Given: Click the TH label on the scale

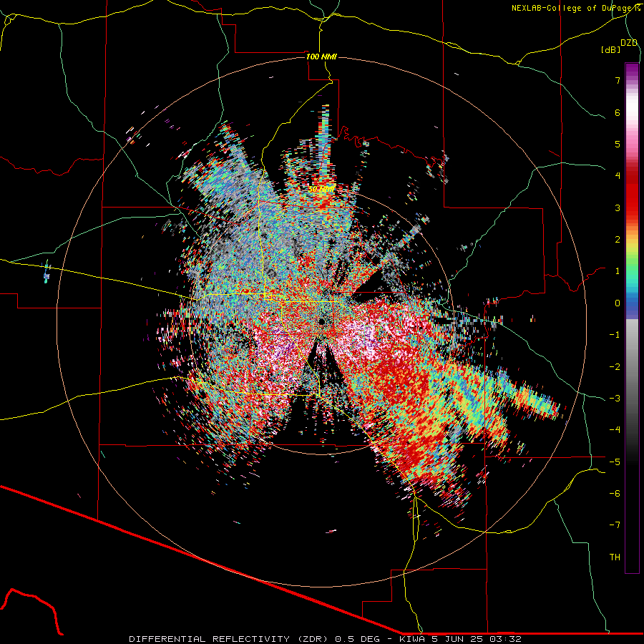Looking at the screenshot, I should [615, 557].
